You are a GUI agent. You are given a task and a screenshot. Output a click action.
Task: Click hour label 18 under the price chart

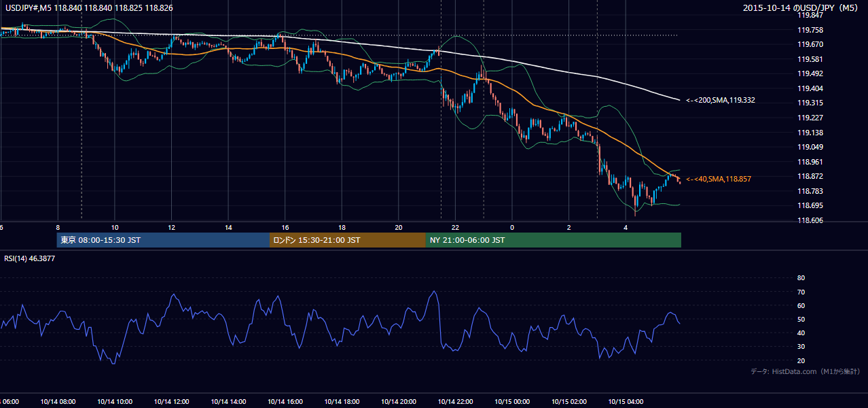342,228
